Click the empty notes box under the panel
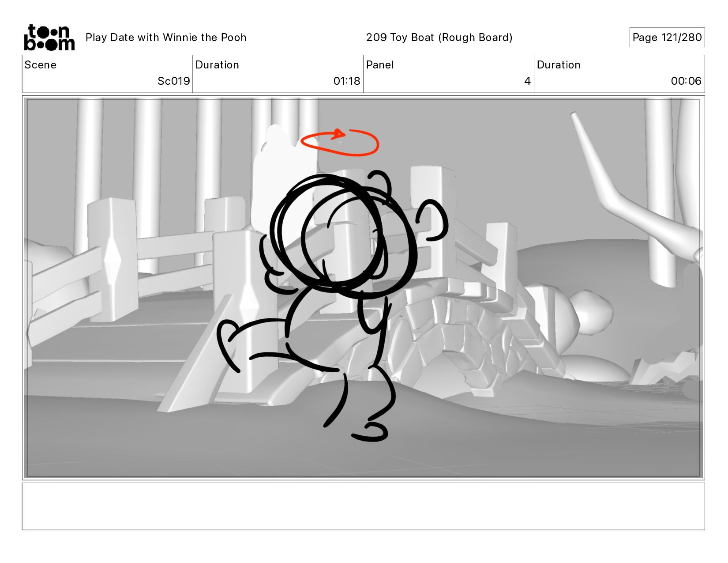 click(x=364, y=506)
